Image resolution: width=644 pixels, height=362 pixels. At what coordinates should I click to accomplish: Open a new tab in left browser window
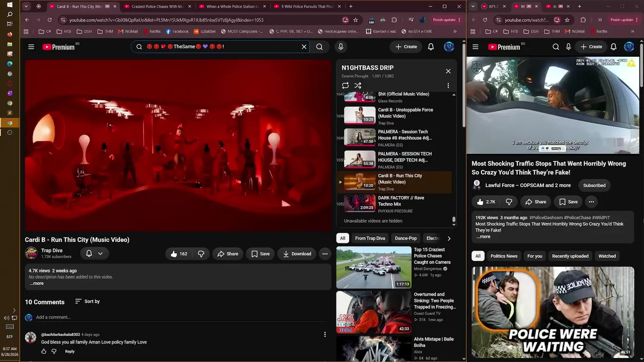pos(351,7)
